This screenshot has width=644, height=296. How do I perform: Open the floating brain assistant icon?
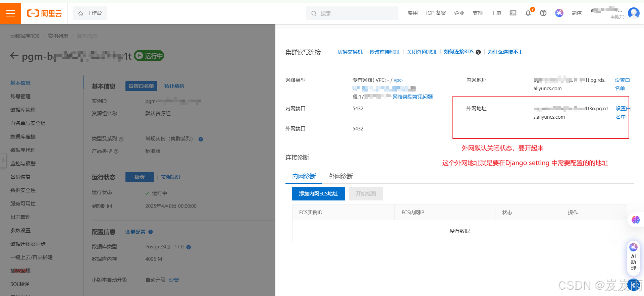636,220
